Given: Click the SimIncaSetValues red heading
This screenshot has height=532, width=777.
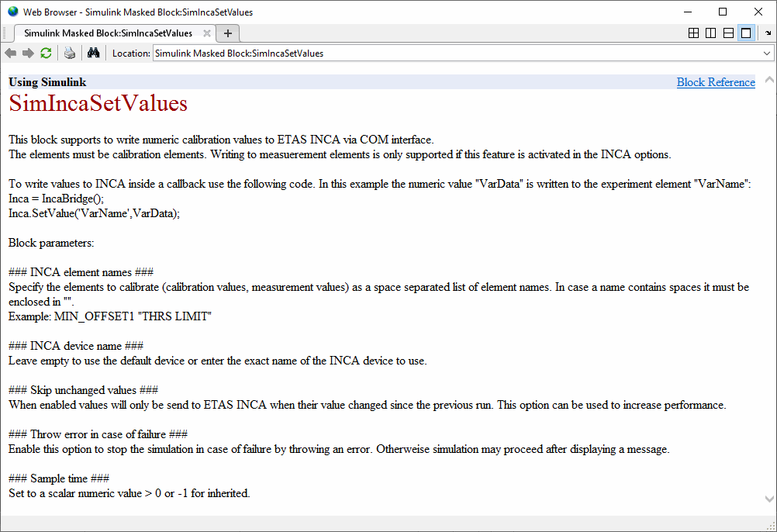Looking at the screenshot, I should (98, 103).
